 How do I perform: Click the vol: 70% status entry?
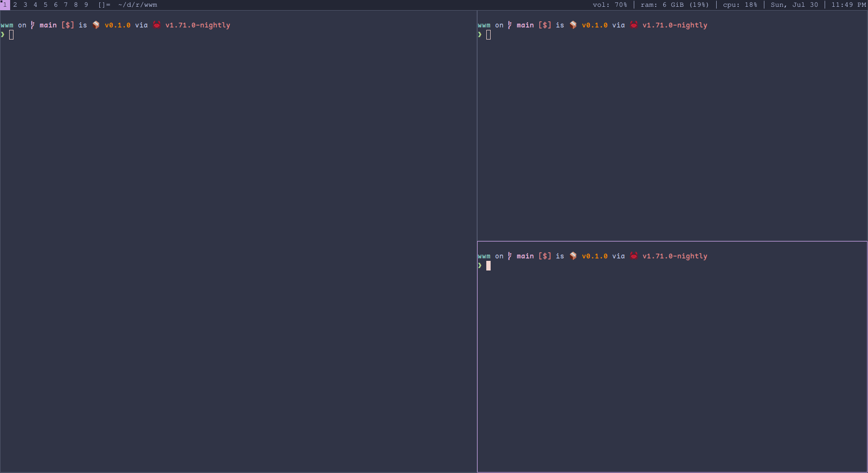click(610, 5)
